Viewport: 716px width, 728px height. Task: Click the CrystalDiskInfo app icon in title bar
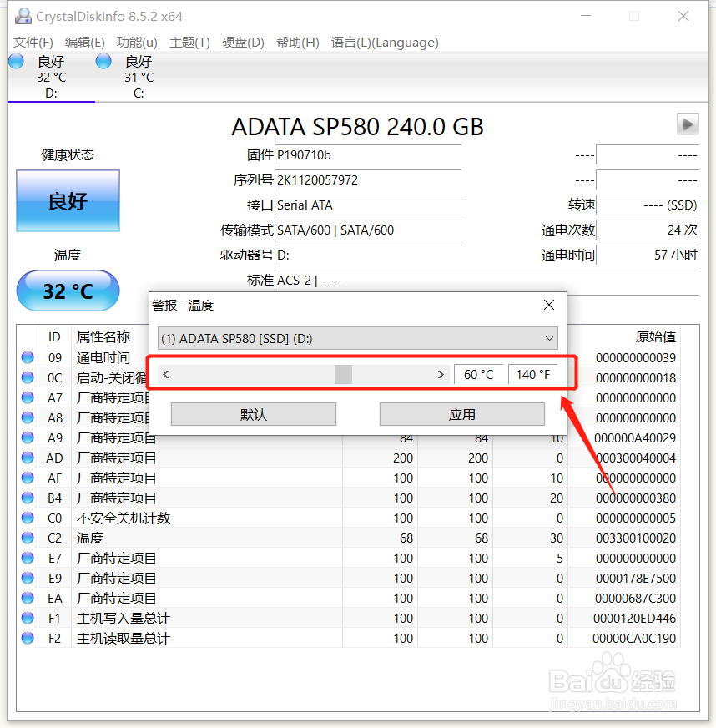coord(23,16)
